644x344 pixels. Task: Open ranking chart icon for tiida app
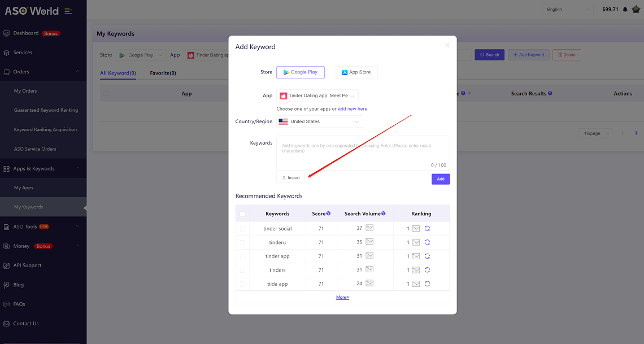(x=416, y=284)
